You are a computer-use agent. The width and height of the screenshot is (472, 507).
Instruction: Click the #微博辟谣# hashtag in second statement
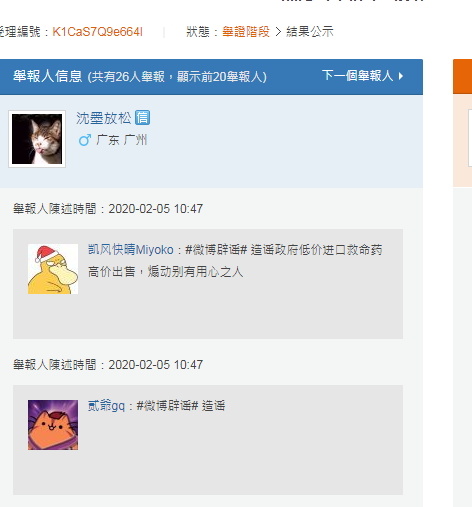pyautogui.click(x=167, y=406)
